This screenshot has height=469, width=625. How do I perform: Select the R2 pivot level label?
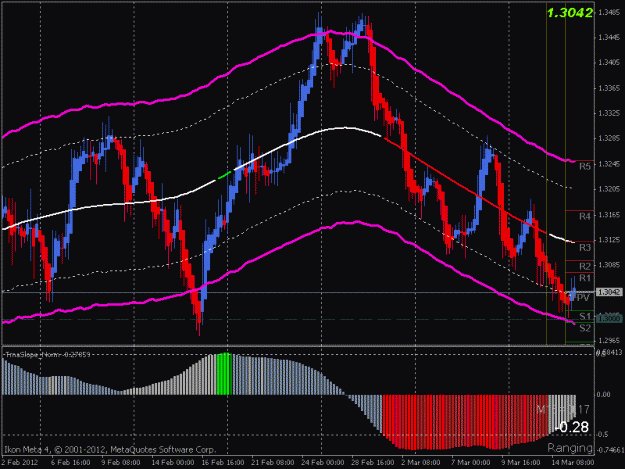[585, 266]
